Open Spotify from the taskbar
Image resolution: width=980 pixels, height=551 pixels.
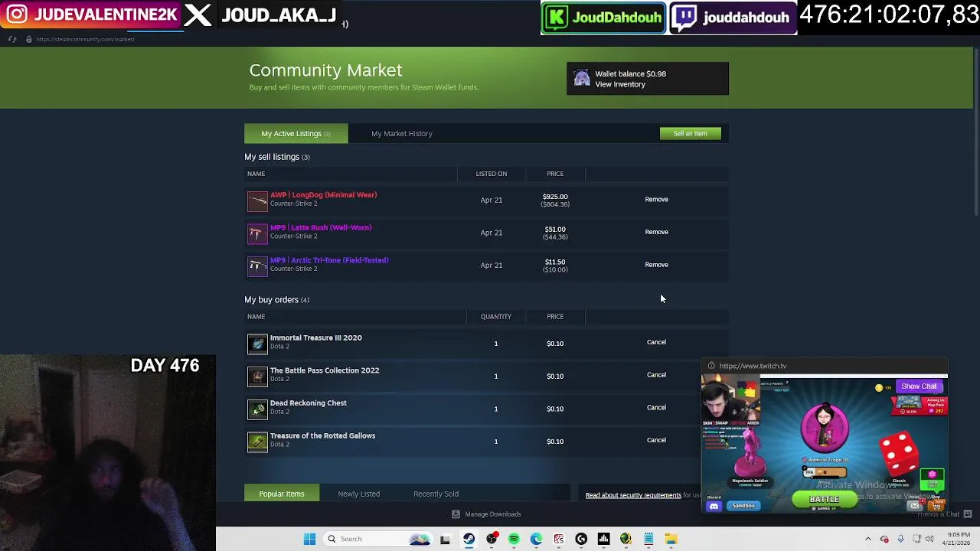(x=514, y=539)
